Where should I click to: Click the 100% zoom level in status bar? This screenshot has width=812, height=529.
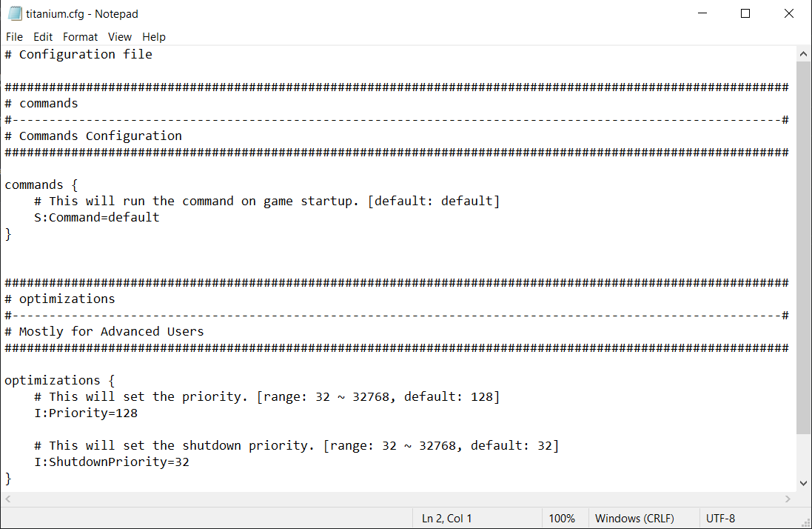pos(562,519)
